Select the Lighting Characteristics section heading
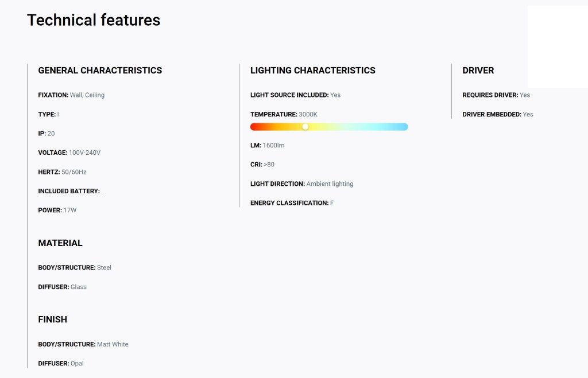 [313, 71]
